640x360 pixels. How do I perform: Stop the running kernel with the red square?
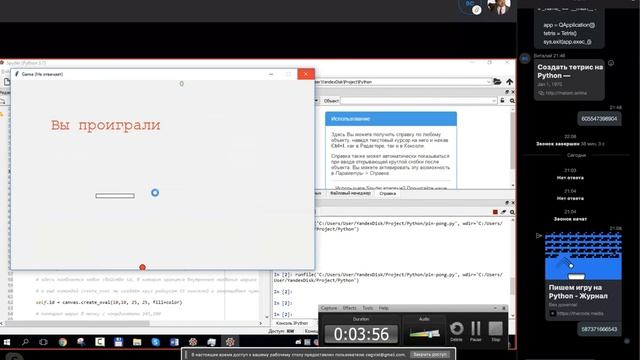tap(495, 212)
